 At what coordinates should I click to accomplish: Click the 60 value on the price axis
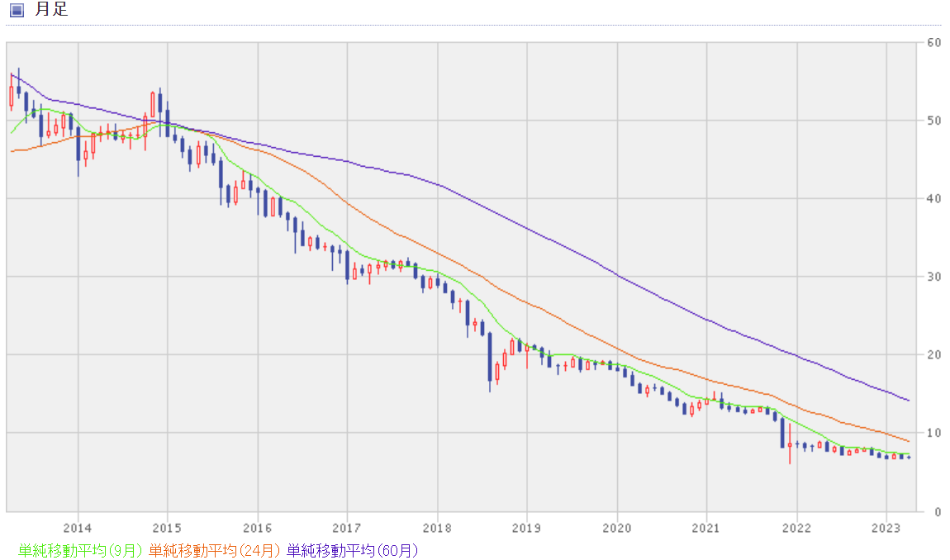[x=934, y=43]
